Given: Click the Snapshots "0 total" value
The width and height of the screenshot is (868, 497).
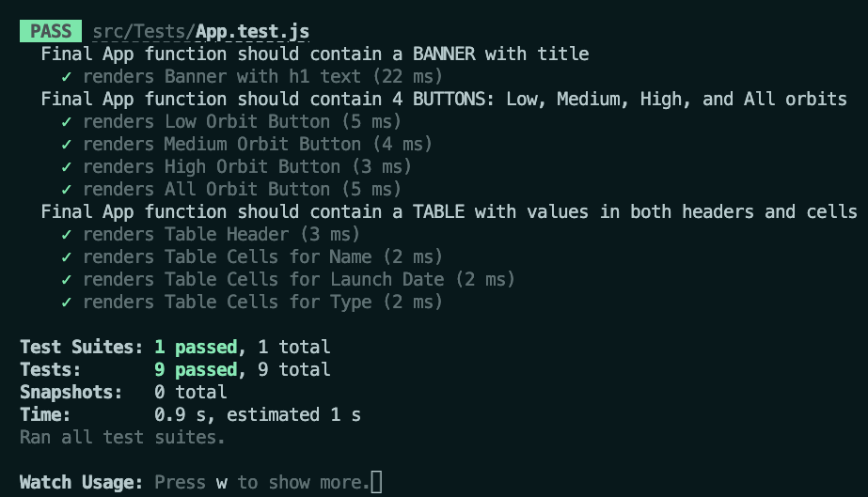Looking at the screenshot, I should point(190,393).
